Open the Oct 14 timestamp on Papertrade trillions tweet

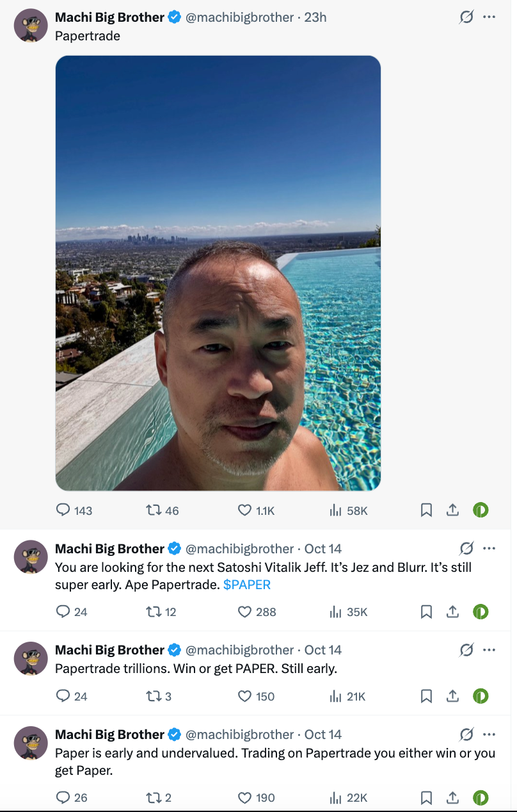pyautogui.click(x=323, y=650)
